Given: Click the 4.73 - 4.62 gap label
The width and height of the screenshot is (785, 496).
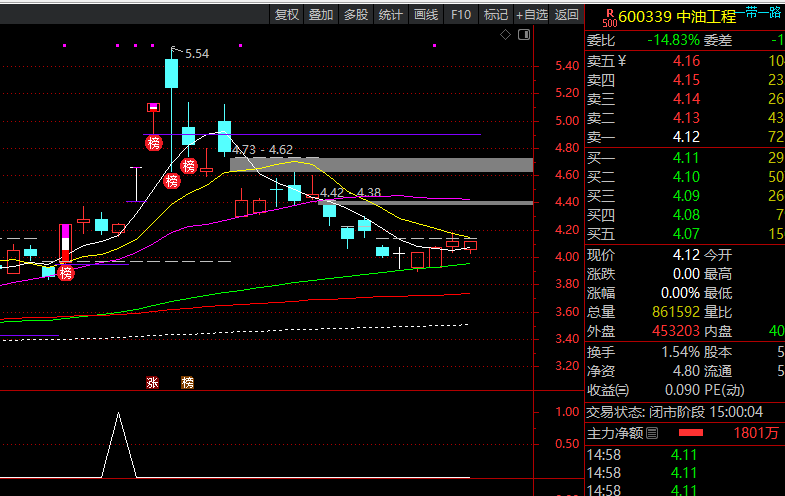Looking at the screenshot, I should point(262,150).
